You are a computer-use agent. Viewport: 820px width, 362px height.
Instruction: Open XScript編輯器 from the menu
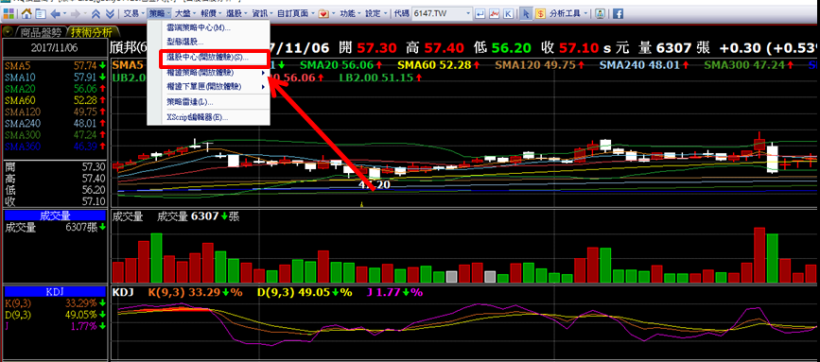pos(197,117)
